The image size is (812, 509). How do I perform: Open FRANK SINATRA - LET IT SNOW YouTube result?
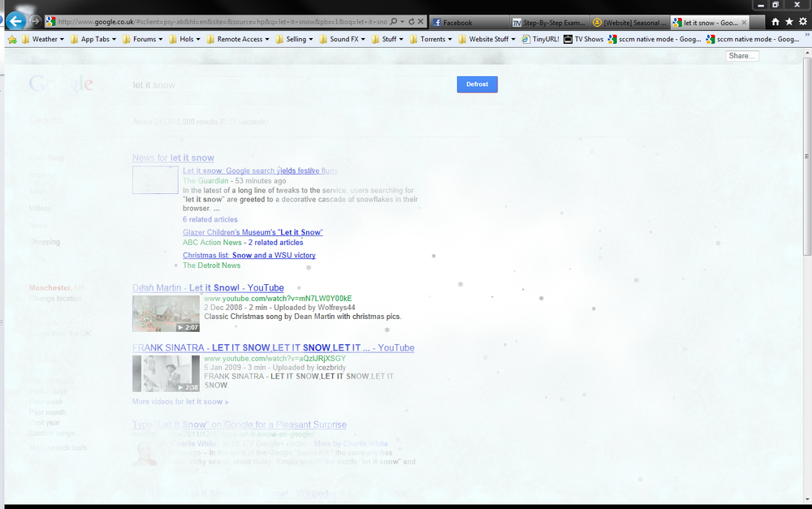(273, 348)
